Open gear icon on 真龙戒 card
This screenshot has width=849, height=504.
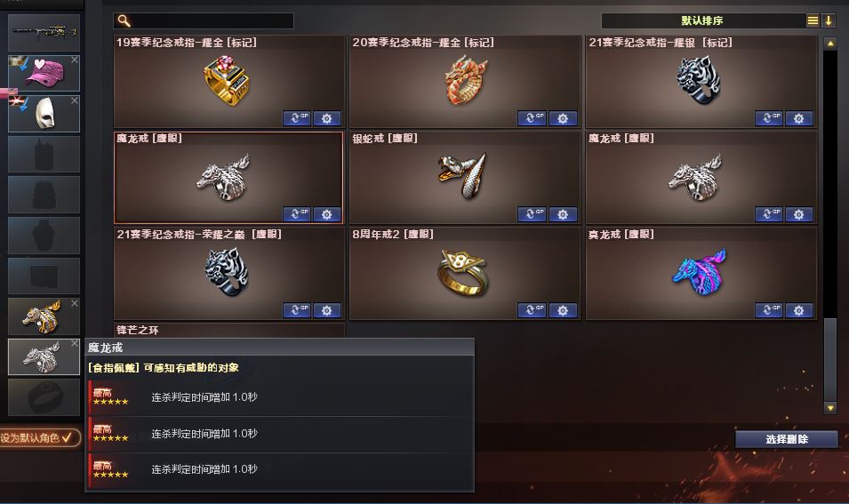(x=798, y=310)
